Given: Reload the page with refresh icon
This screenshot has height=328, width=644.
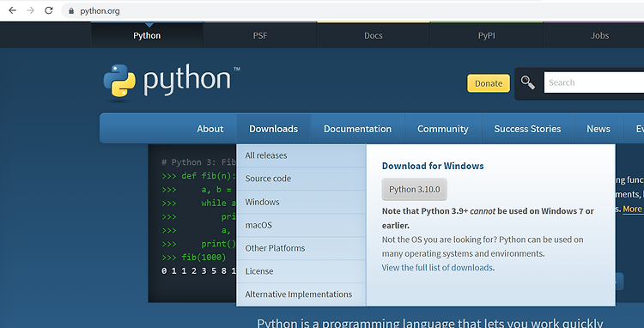Looking at the screenshot, I should click(x=48, y=10).
